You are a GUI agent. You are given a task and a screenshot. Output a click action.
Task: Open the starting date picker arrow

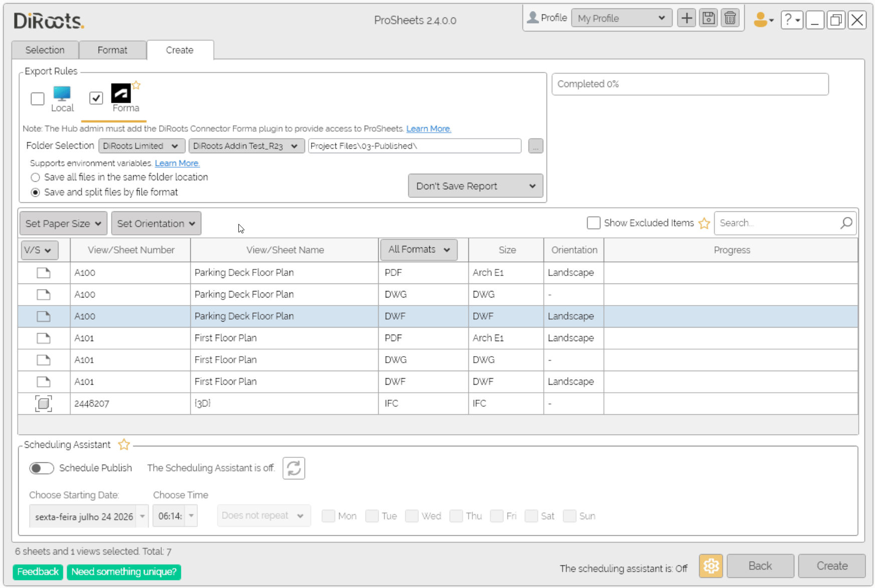(142, 516)
